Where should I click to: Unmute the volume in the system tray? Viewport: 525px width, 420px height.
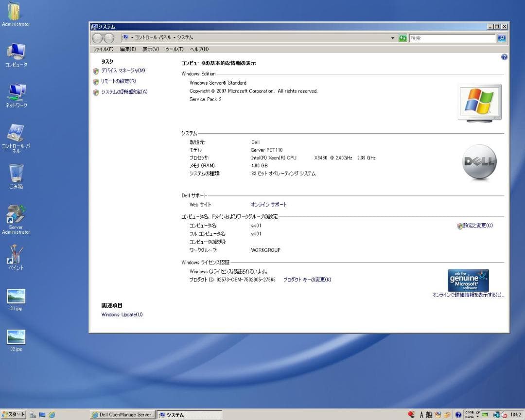(503, 415)
